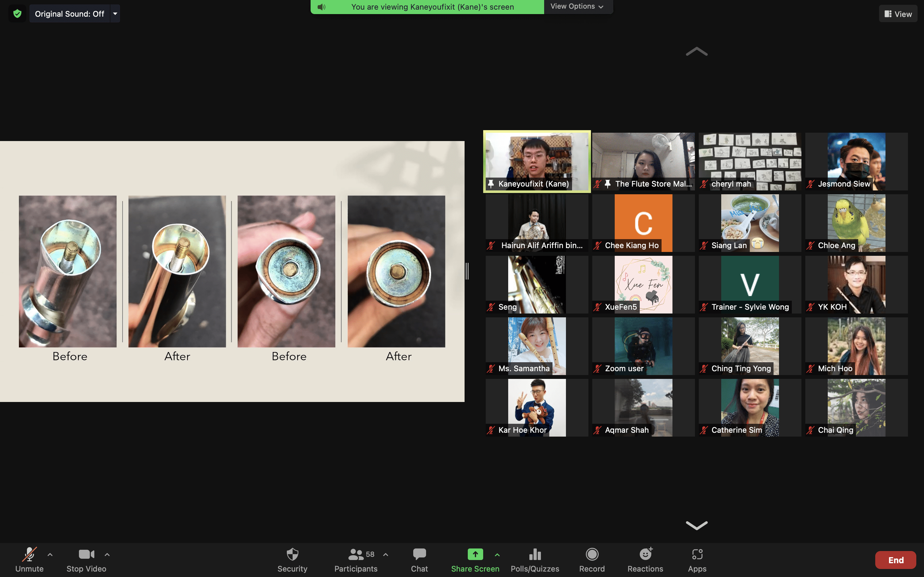Click the green Share Screen icon
The image size is (924, 577).
(x=475, y=554)
